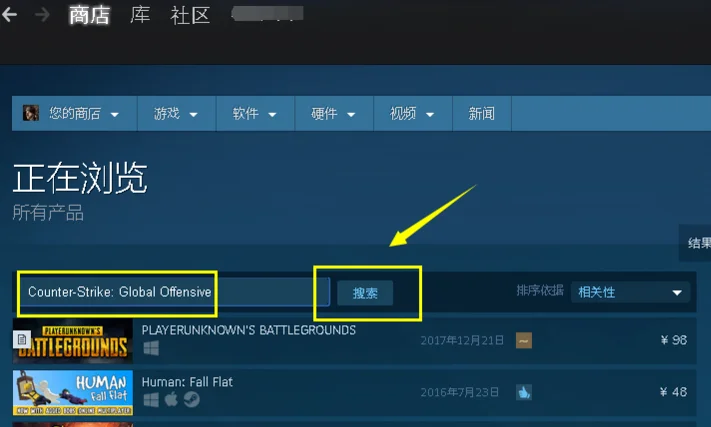
Task: Open the 新闻 link
Action: 482,113
